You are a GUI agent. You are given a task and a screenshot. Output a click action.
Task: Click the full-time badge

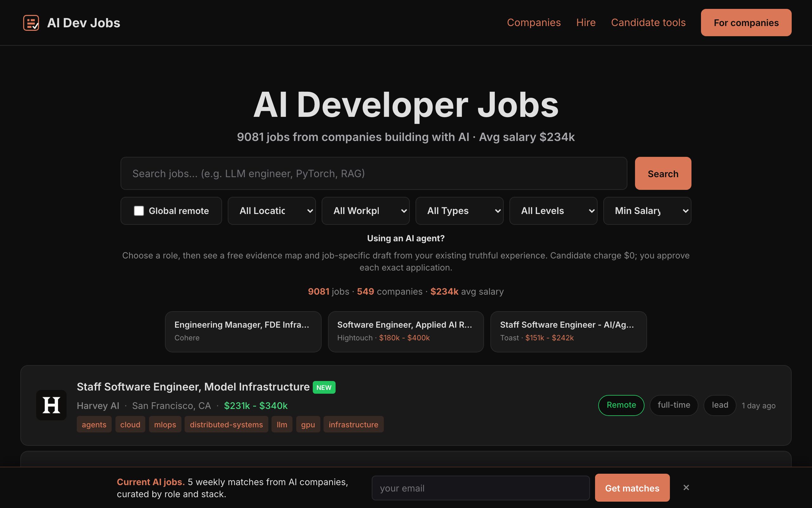pos(674,405)
